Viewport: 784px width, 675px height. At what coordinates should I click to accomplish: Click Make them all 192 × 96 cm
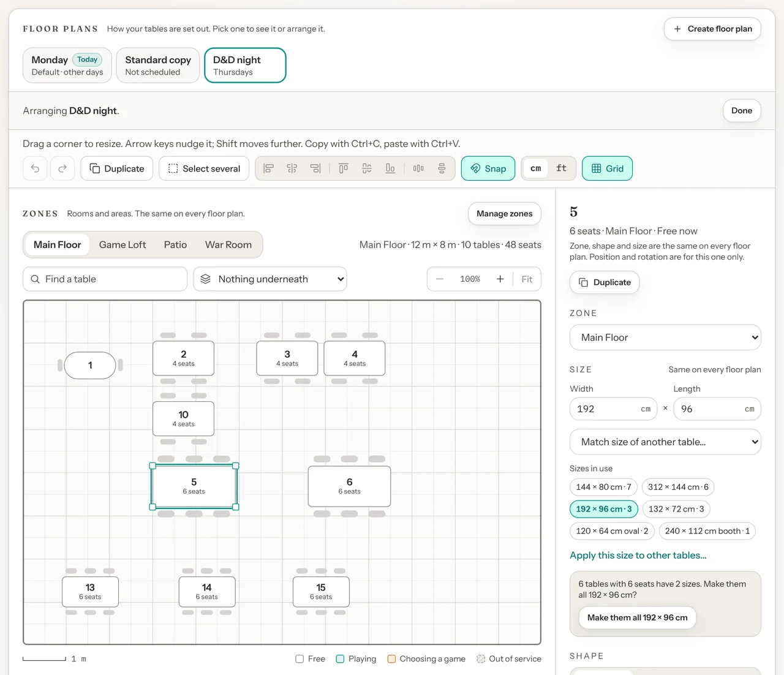pyautogui.click(x=638, y=617)
